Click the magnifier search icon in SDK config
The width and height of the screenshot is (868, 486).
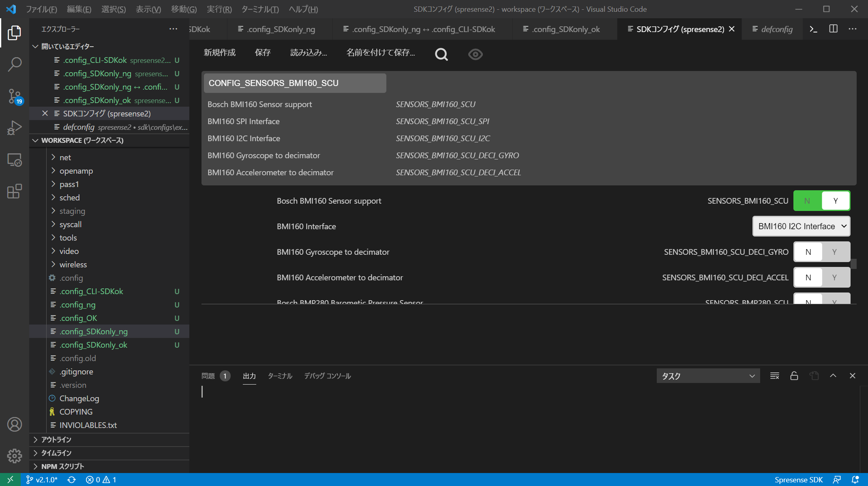(441, 54)
